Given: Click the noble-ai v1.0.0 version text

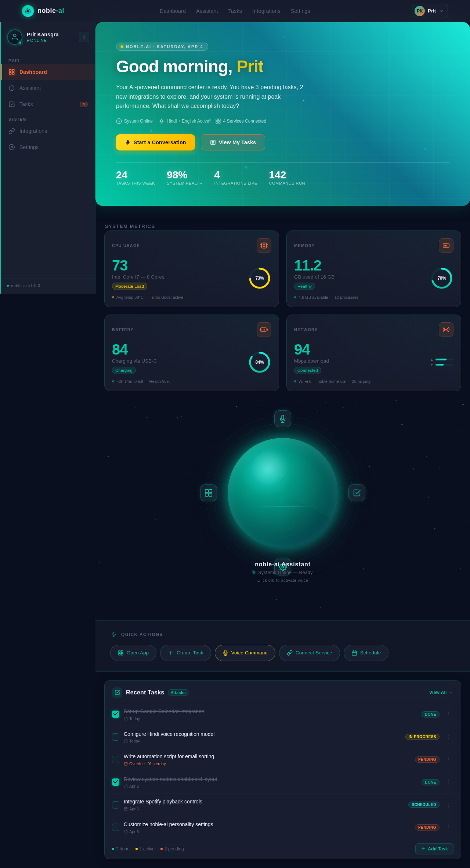Looking at the screenshot, I should 25,286.
